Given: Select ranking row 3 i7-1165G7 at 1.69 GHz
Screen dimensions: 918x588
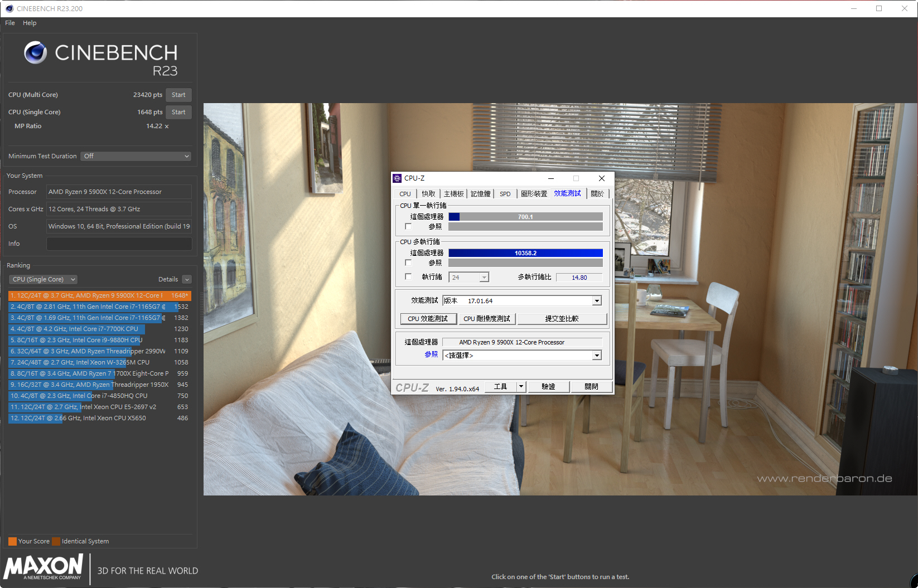Looking at the screenshot, I should coord(100,318).
